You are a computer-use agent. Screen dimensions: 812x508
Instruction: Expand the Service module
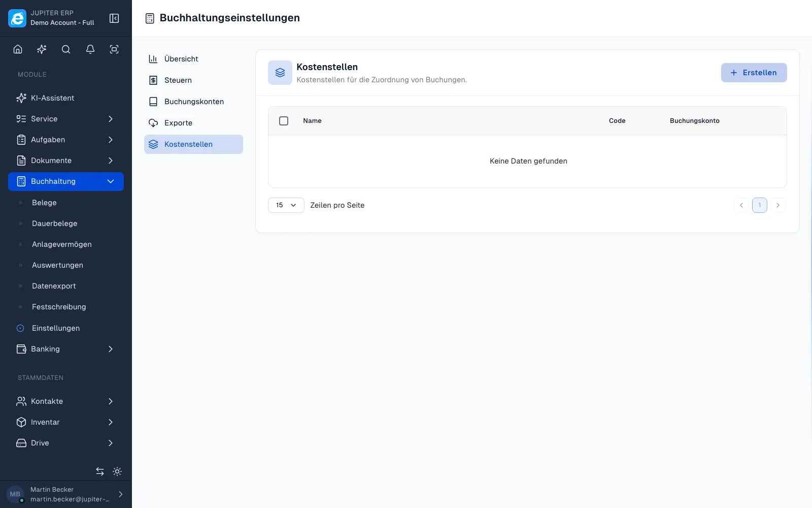click(66, 119)
